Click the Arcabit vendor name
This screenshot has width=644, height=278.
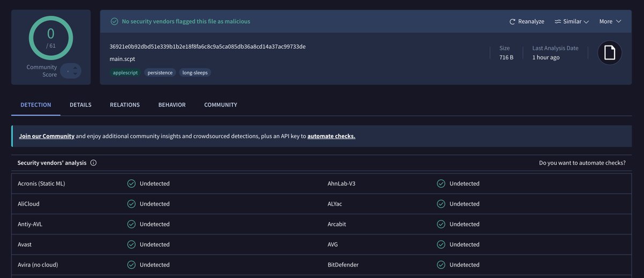pyautogui.click(x=337, y=224)
